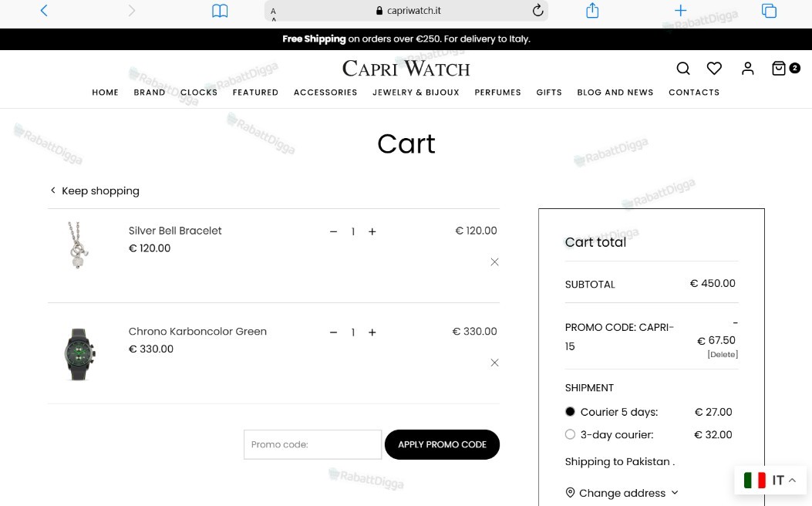The image size is (812, 506).
Task: Open the BRAND menu
Action: (x=149, y=93)
